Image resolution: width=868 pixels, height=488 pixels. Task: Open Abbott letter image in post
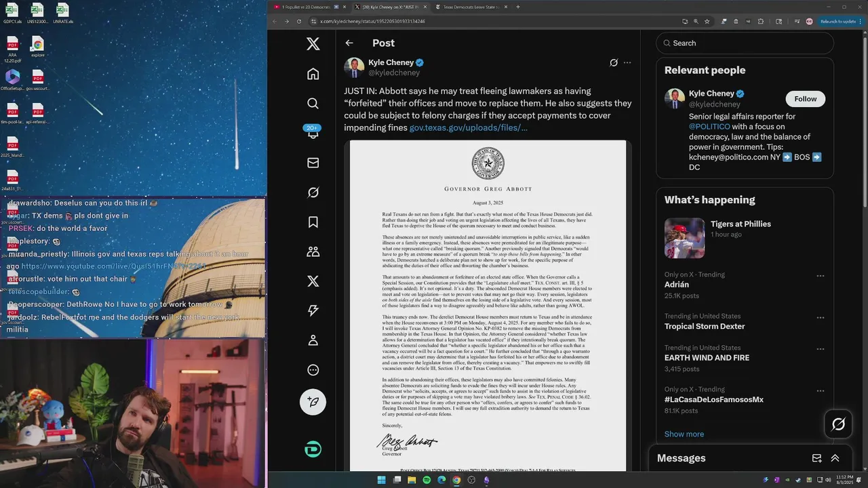point(488,306)
